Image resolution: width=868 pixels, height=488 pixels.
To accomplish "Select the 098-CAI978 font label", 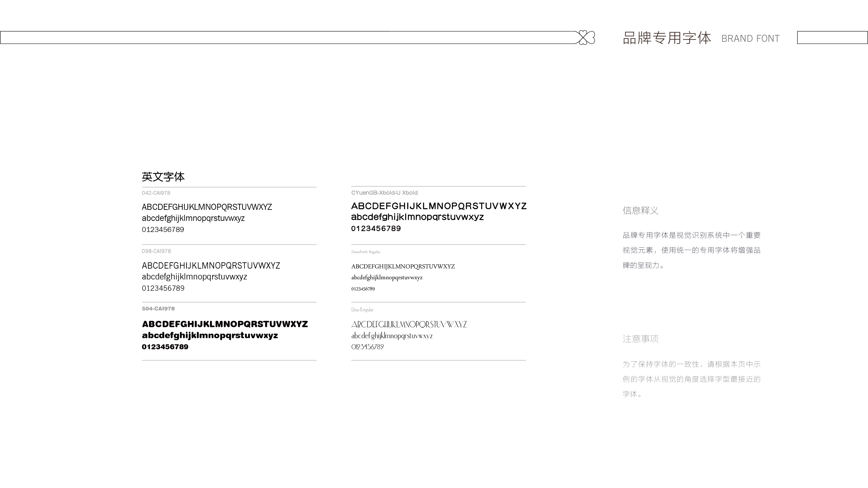I will [x=156, y=251].
